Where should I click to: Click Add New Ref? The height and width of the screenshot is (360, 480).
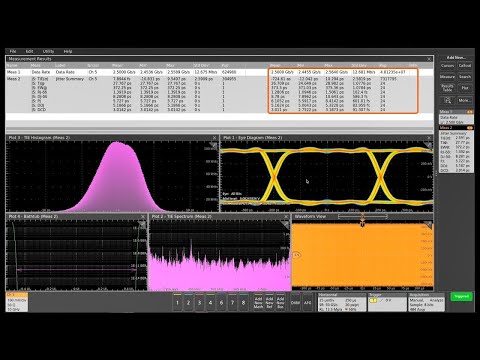tap(269, 302)
